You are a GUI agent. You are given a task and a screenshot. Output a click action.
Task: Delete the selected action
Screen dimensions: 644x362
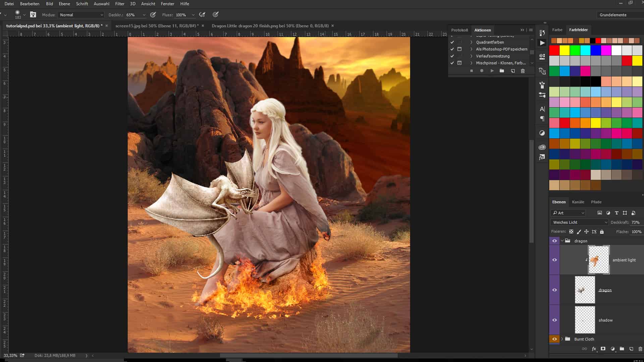click(x=523, y=71)
